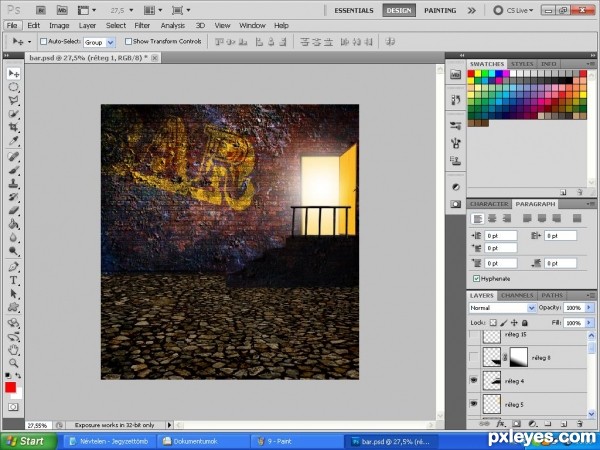Select the Clone Stamp tool

coord(13,184)
